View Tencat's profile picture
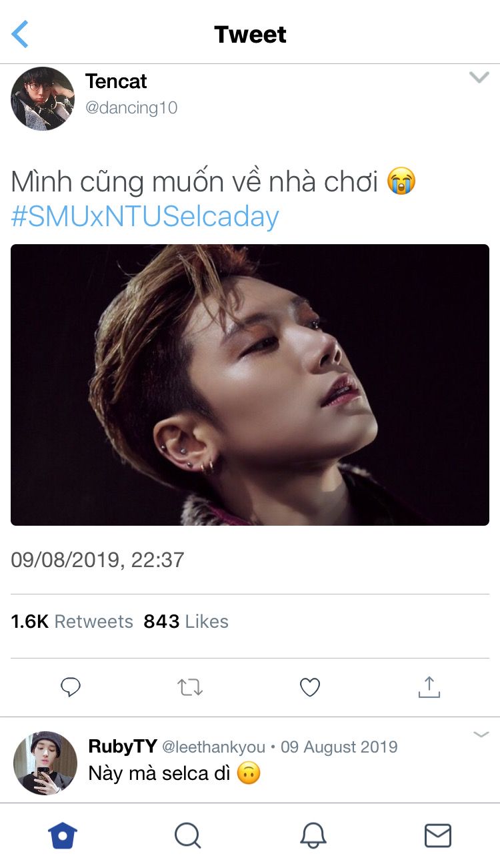Viewport: 500px width, 868px height. (x=43, y=99)
